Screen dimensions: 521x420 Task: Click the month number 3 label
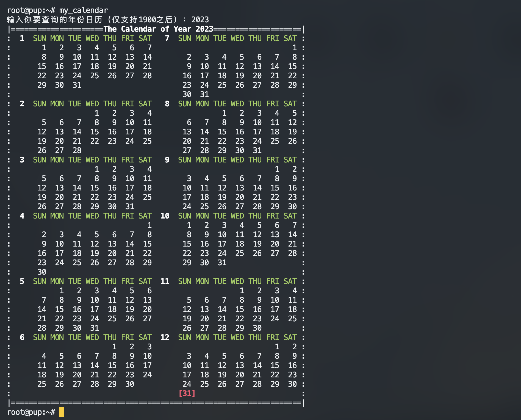coord(22,160)
